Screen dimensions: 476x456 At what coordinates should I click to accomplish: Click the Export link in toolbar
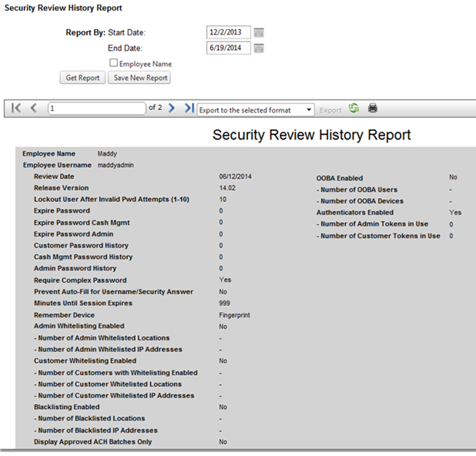tap(330, 110)
